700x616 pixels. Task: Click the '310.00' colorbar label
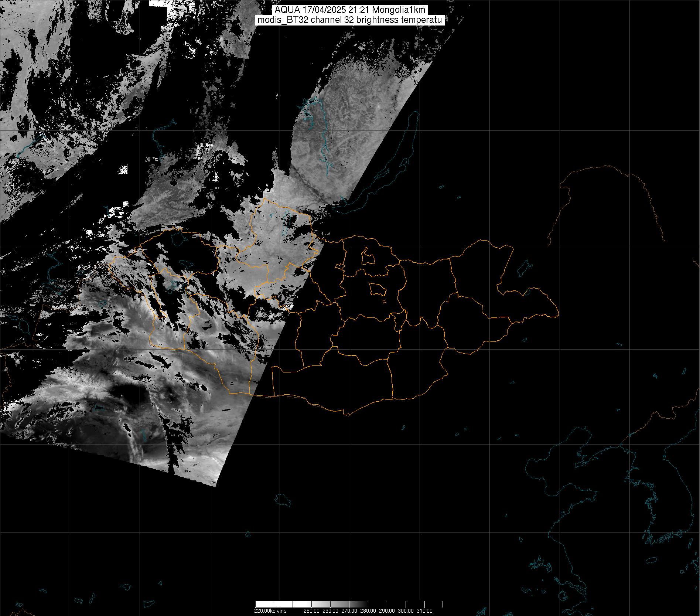point(424,611)
